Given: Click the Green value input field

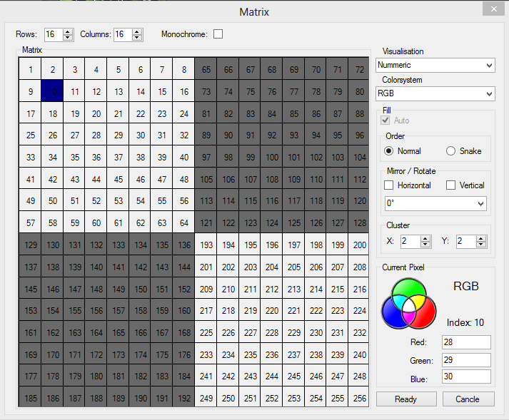Looking at the screenshot, I should pos(465,360).
